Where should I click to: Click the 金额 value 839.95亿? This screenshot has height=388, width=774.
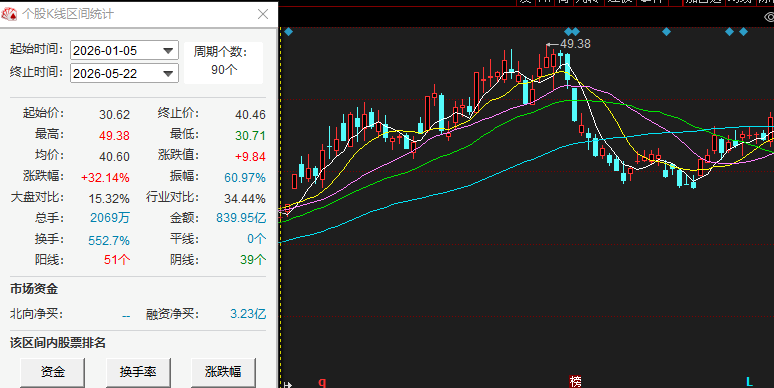pyautogui.click(x=241, y=218)
